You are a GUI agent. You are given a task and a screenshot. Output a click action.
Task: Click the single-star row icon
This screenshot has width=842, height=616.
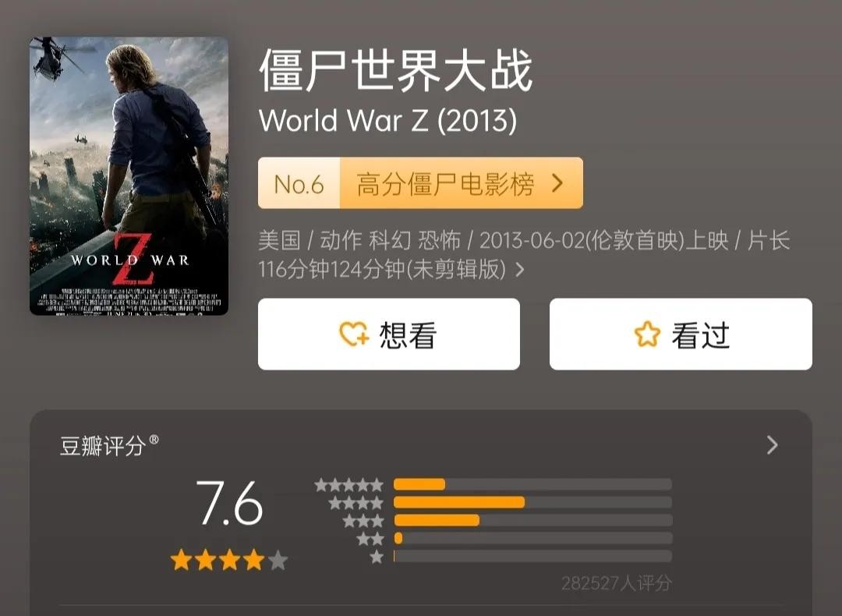point(377,557)
